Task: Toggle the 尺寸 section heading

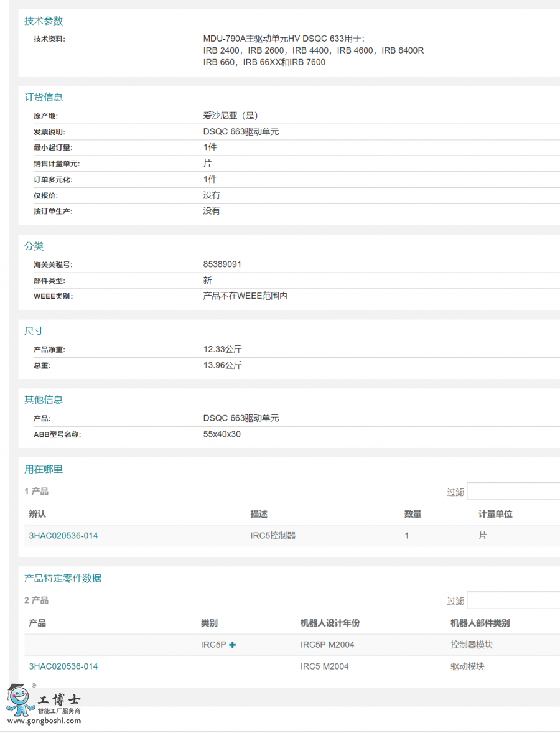Action: click(34, 331)
